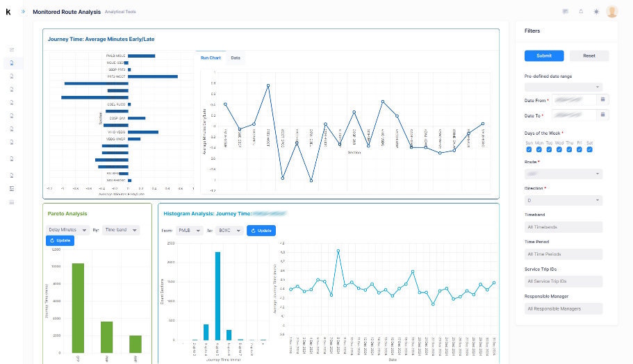Open All Timebands selector
Viewport: 633px width, 364px height.
click(563, 226)
